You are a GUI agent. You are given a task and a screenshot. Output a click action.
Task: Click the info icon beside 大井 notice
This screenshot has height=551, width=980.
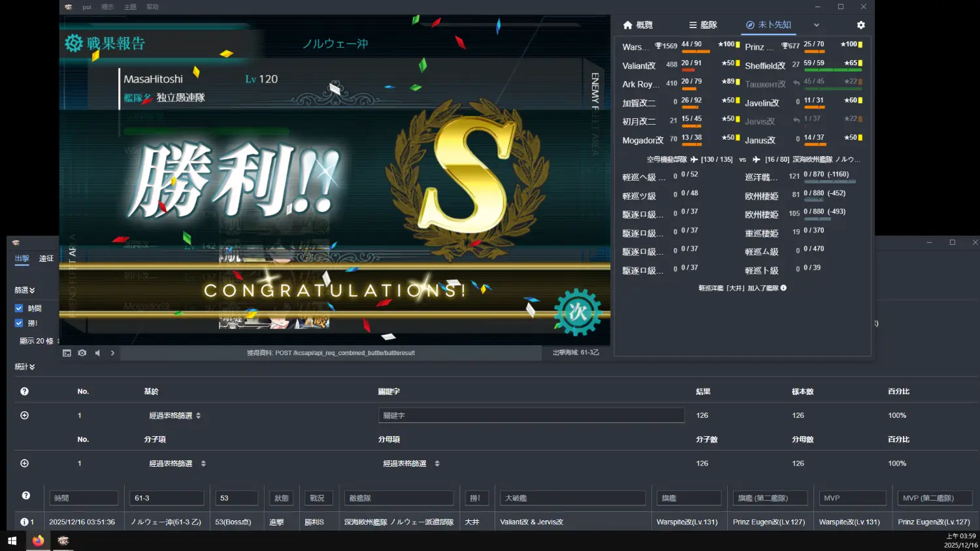(x=783, y=288)
